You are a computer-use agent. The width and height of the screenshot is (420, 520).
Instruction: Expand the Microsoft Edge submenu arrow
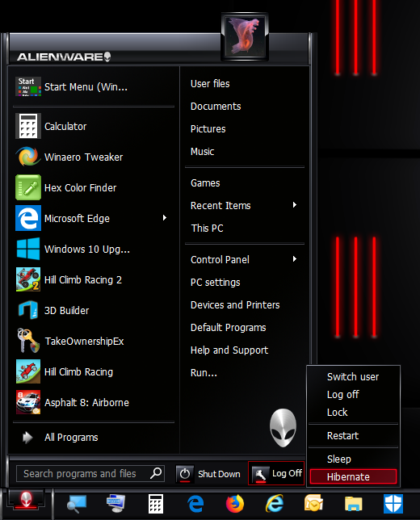pyautogui.click(x=165, y=218)
